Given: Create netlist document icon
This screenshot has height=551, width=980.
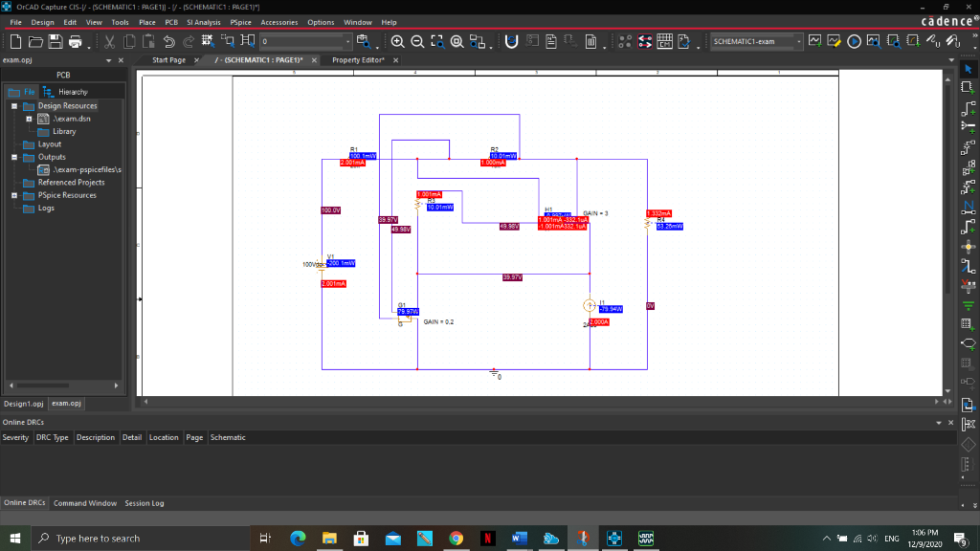Looking at the screenshot, I should click(x=550, y=42).
